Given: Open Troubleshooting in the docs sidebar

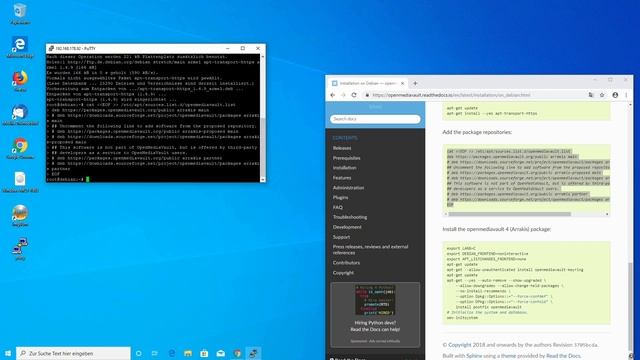Looking at the screenshot, I should pos(350,217).
